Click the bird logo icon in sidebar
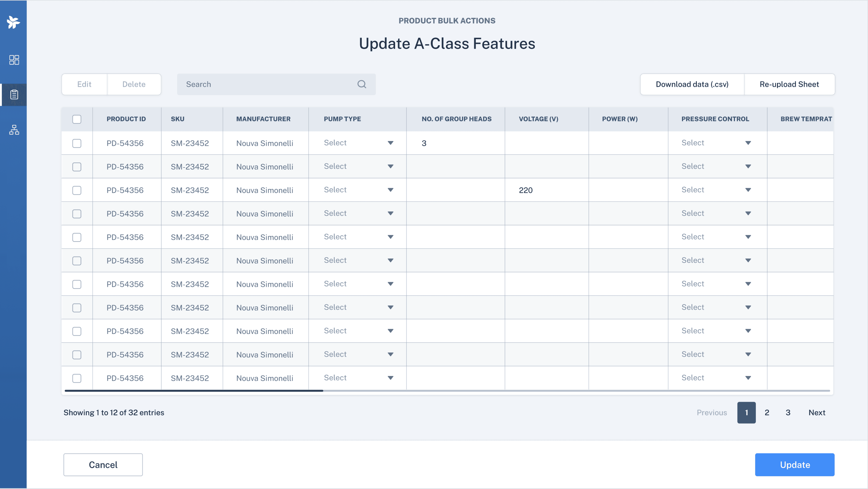The height and width of the screenshot is (489, 868). [13, 22]
